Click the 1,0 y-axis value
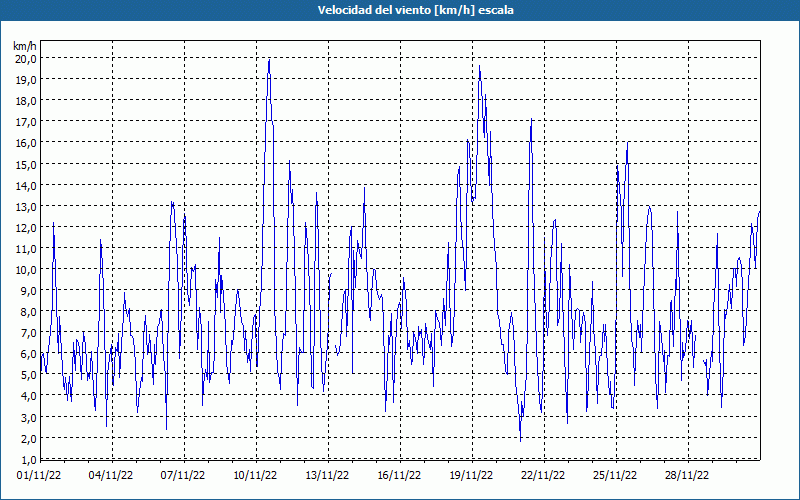This screenshot has width=800, height=500. (29, 460)
